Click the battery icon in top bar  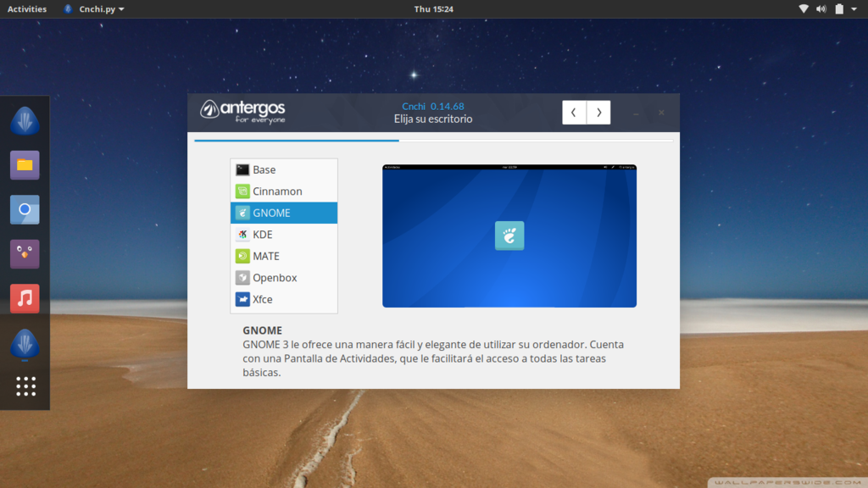pos(839,8)
